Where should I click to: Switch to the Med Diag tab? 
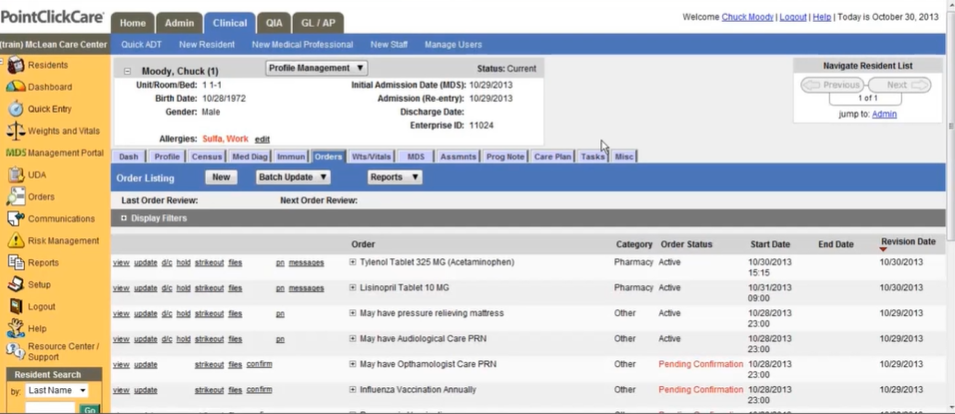click(x=249, y=157)
